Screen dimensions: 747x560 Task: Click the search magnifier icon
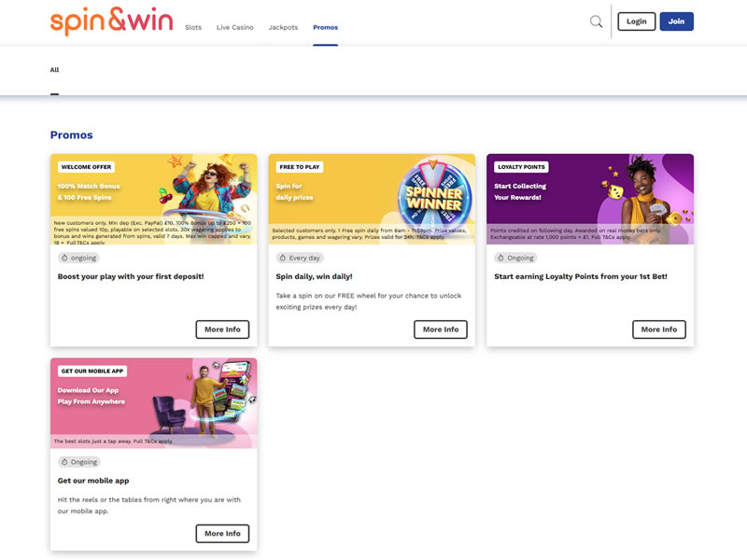tap(596, 21)
